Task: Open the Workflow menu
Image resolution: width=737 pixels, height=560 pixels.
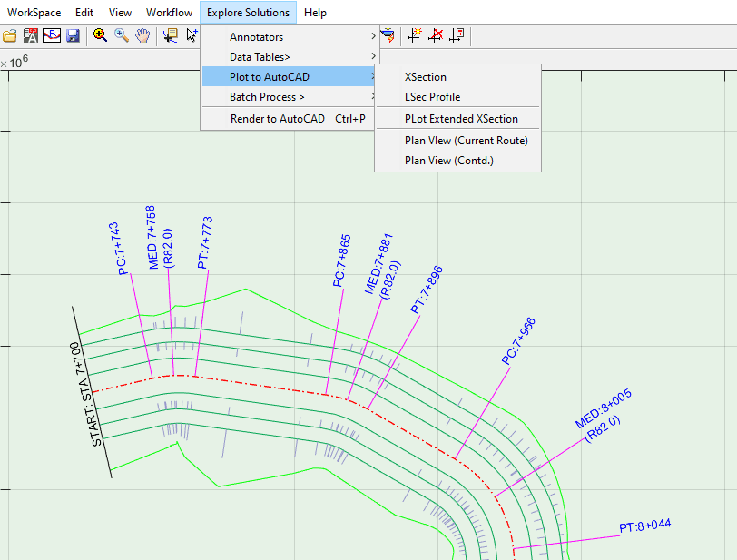Action: click(x=169, y=13)
